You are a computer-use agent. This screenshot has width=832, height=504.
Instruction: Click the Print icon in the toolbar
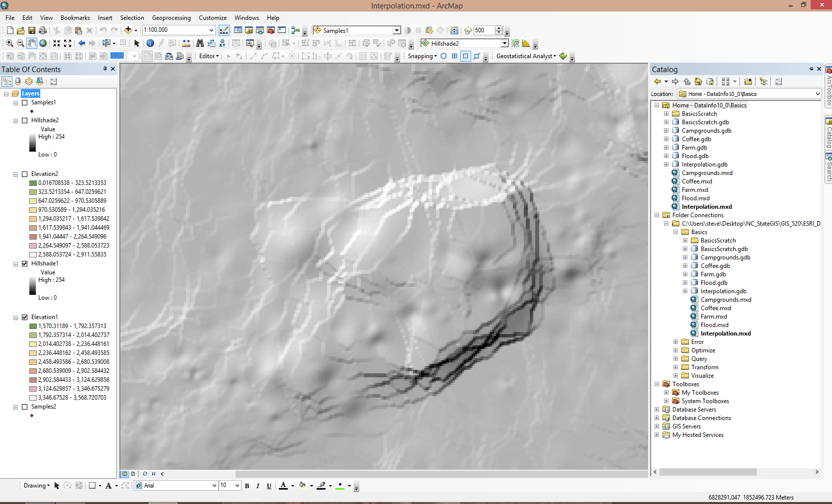pos(43,30)
